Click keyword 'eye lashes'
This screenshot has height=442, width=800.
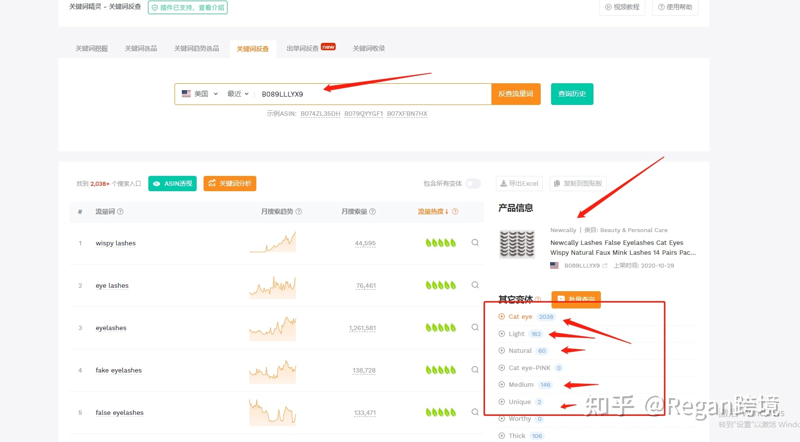coord(112,285)
